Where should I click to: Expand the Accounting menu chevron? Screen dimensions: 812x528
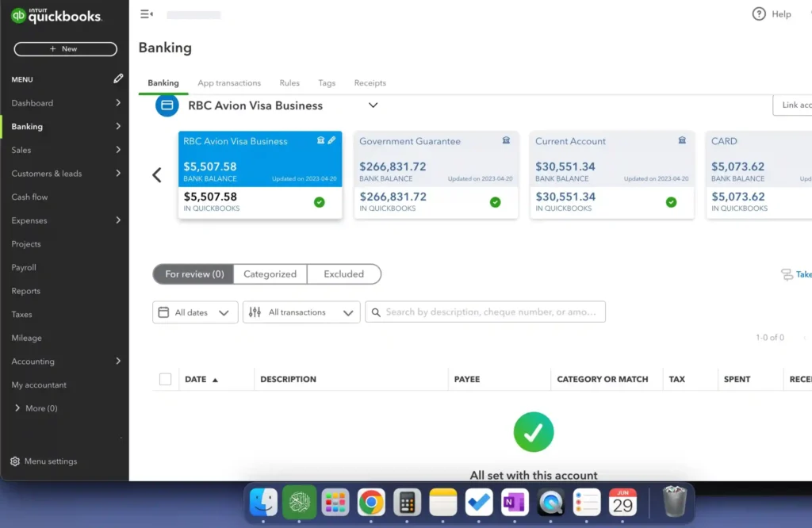(x=118, y=361)
